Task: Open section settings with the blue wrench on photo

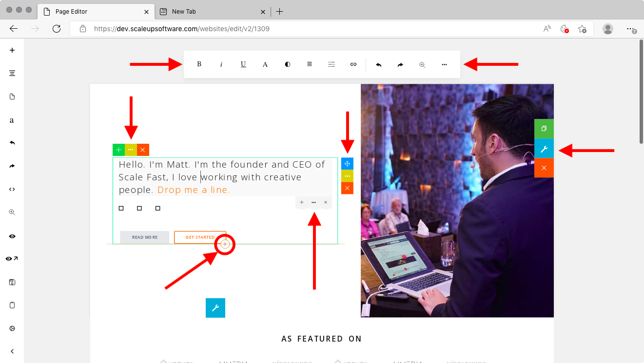Action: (544, 148)
